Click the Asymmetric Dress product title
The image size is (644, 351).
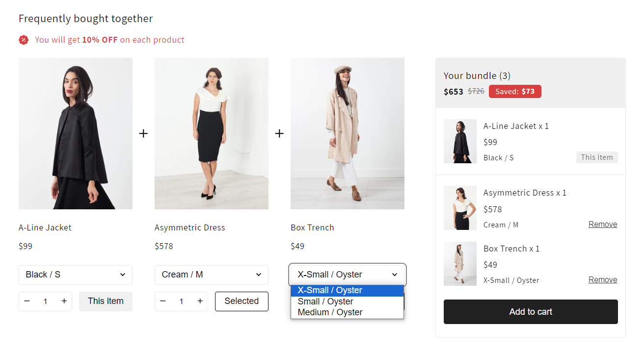[x=190, y=227]
